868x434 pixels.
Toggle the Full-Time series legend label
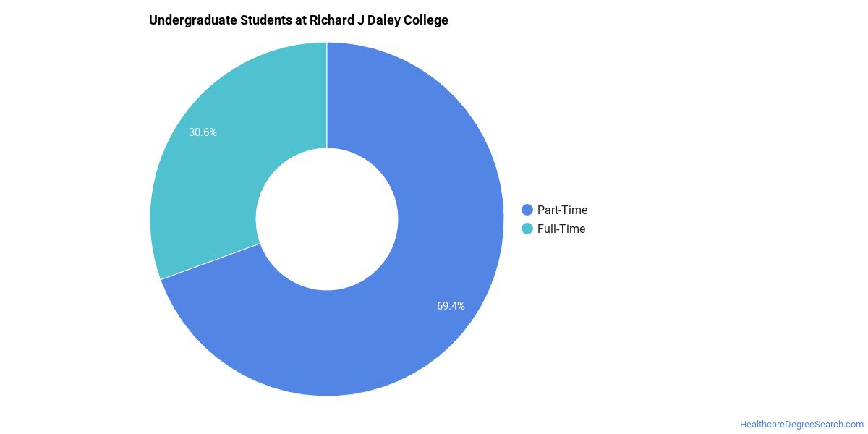tap(561, 229)
